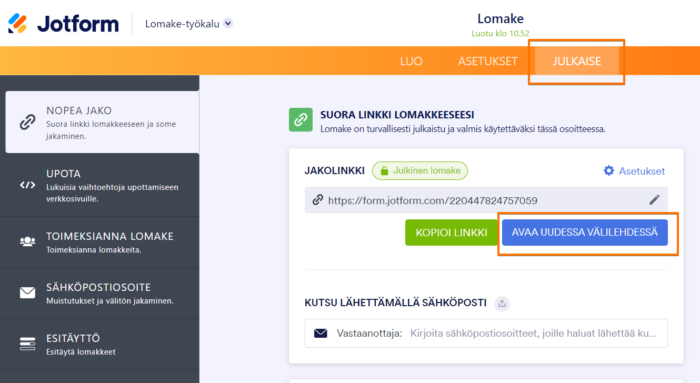Viewport: 700px width, 383px height.
Task: Click the gear icon next to Asetukset
Action: click(608, 171)
